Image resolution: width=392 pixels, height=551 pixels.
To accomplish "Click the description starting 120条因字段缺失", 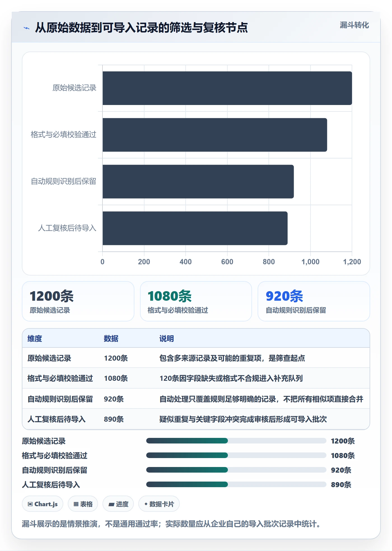I will tap(231, 378).
